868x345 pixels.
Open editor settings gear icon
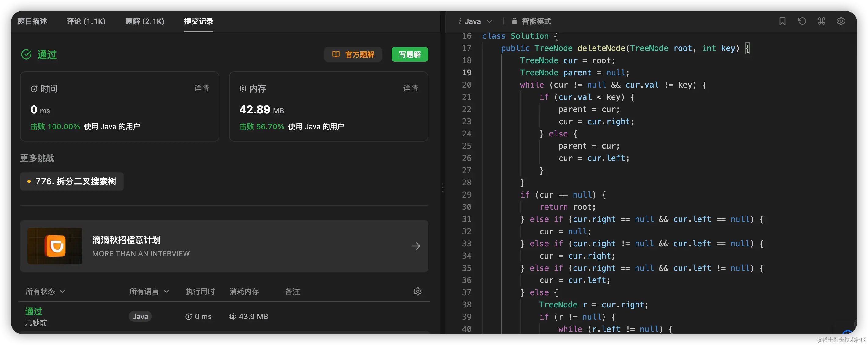coord(841,21)
